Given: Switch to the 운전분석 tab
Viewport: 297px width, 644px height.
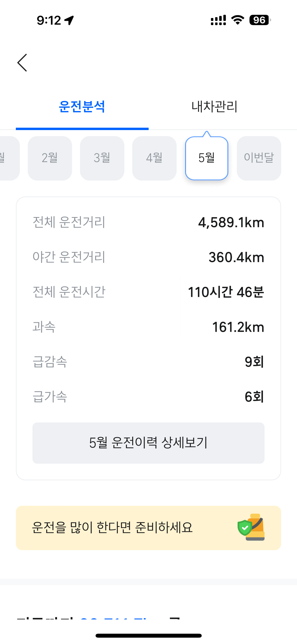Looking at the screenshot, I should coord(82,107).
